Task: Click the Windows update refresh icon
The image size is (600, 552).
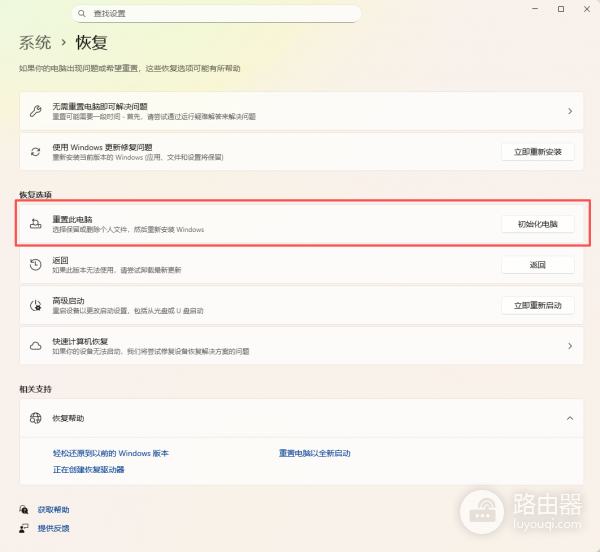Action: (x=36, y=152)
